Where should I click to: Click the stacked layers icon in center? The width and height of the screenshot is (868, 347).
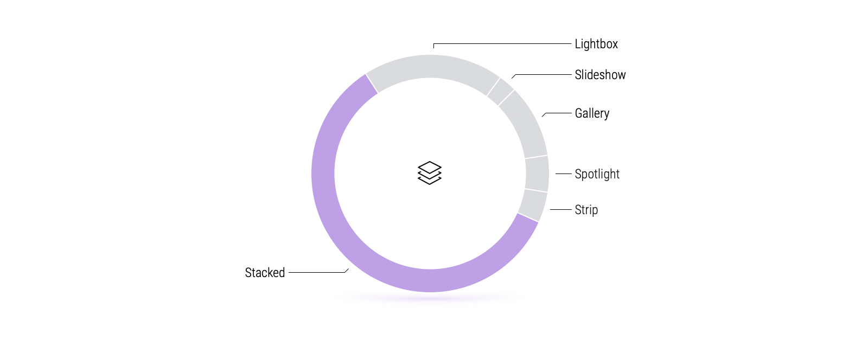point(430,173)
